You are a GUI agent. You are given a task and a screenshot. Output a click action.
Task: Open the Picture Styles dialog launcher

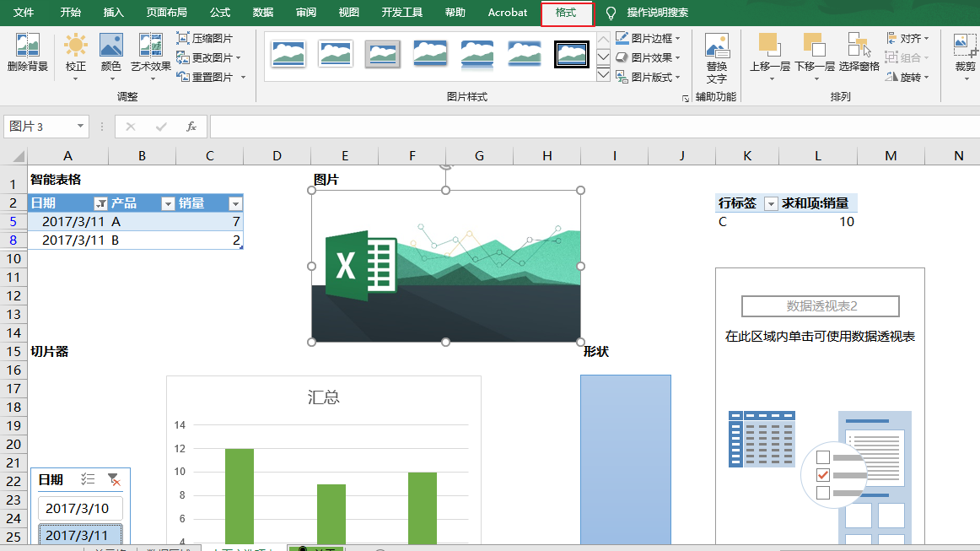tap(685, 98)
